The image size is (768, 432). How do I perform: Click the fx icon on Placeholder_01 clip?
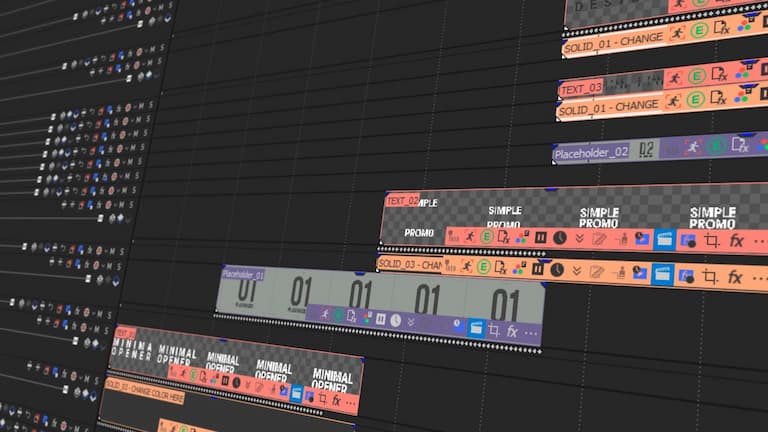click(512, 331)
